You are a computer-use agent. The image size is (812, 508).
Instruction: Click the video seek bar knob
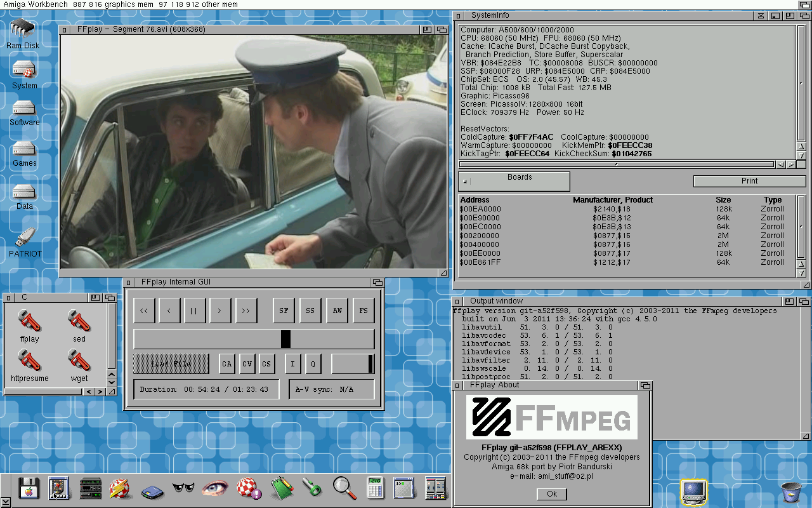click(285, 339)
